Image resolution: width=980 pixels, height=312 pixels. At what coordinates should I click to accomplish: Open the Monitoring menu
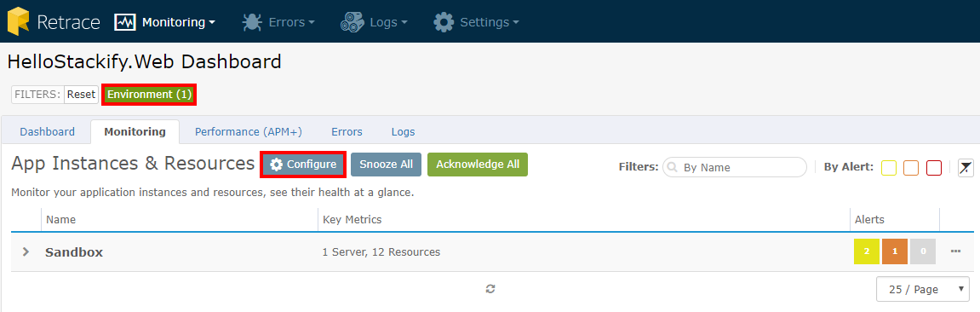coord(165,22)
